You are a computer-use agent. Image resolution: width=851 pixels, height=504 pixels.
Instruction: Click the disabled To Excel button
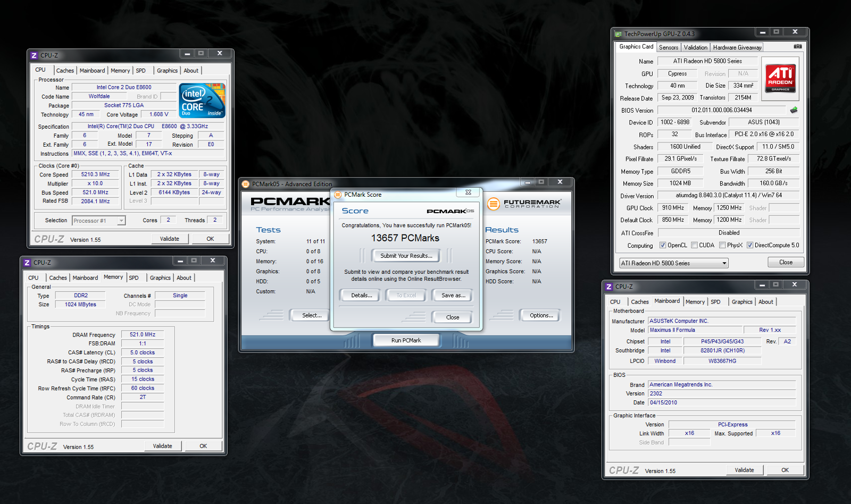pyautogui.click(x=406, y=295)
